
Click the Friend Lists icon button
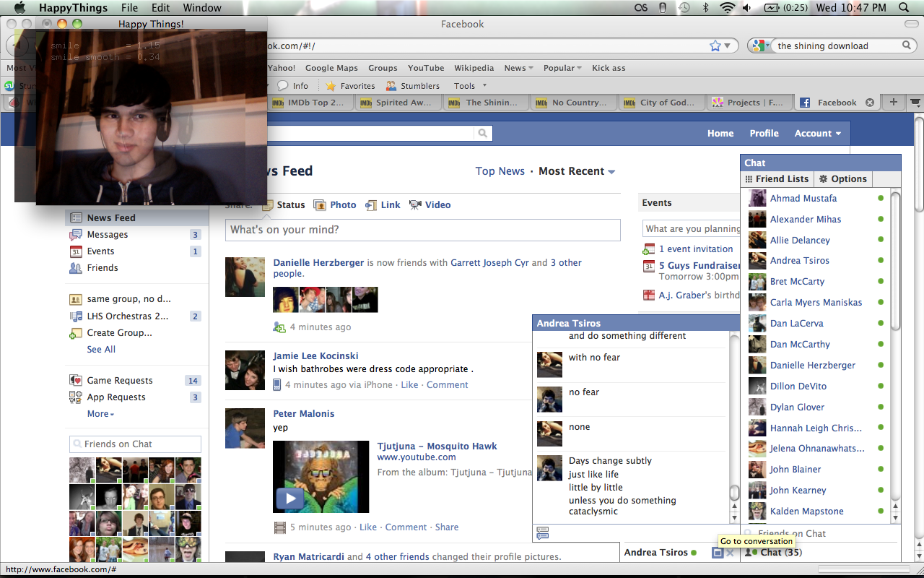777,179
